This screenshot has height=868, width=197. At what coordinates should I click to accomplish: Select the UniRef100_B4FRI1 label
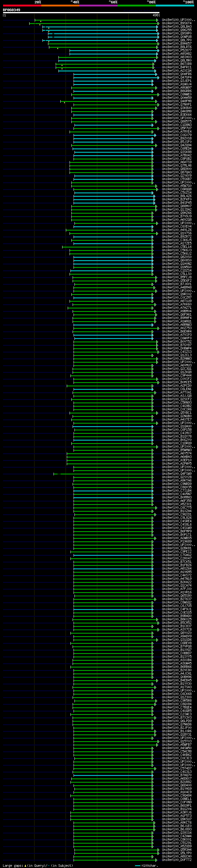pos(177,67)
